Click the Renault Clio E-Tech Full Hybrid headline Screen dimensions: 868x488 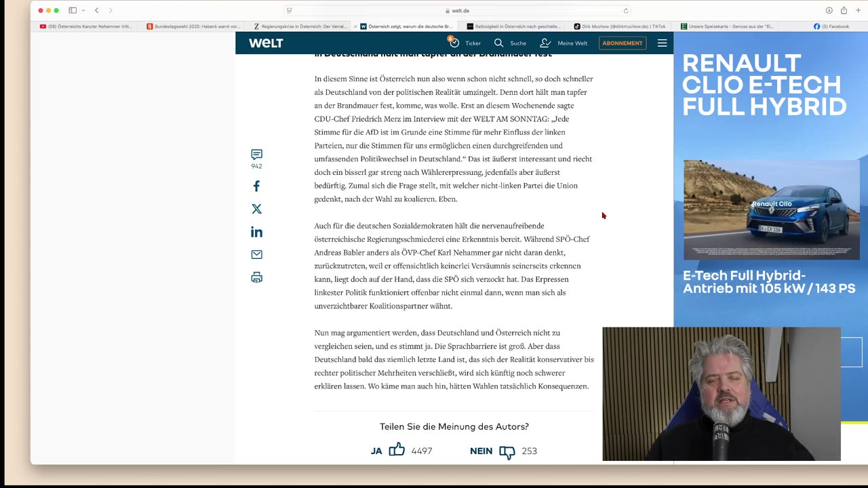pos(764,85)
